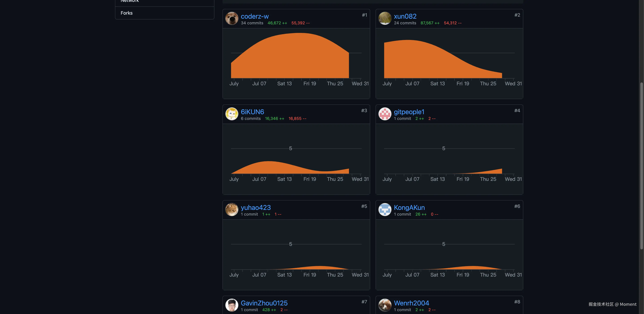Open 6iKUN6's cat avatar
Viewport: 644px width, 314px height.
(232, 114)
